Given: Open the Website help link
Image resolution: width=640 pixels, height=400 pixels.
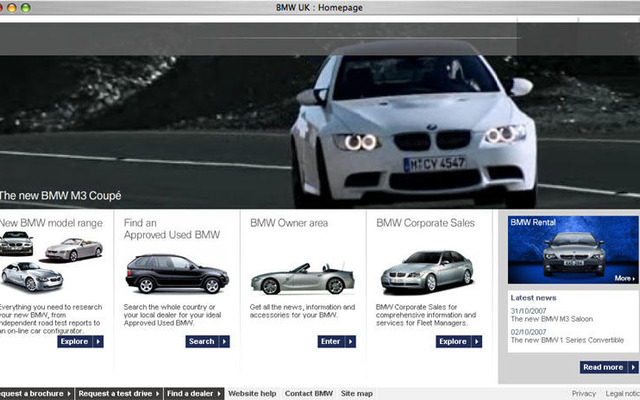Looking at the screenshot, I should point(252,393).
